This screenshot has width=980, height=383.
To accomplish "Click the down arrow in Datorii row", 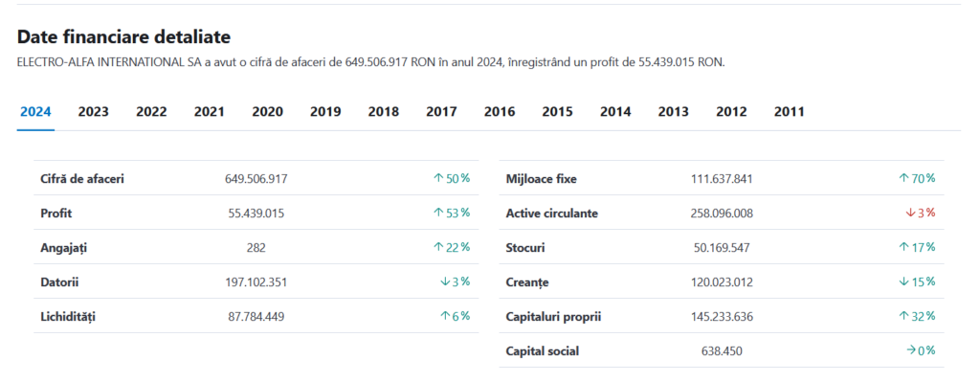I will coord(445,282).
